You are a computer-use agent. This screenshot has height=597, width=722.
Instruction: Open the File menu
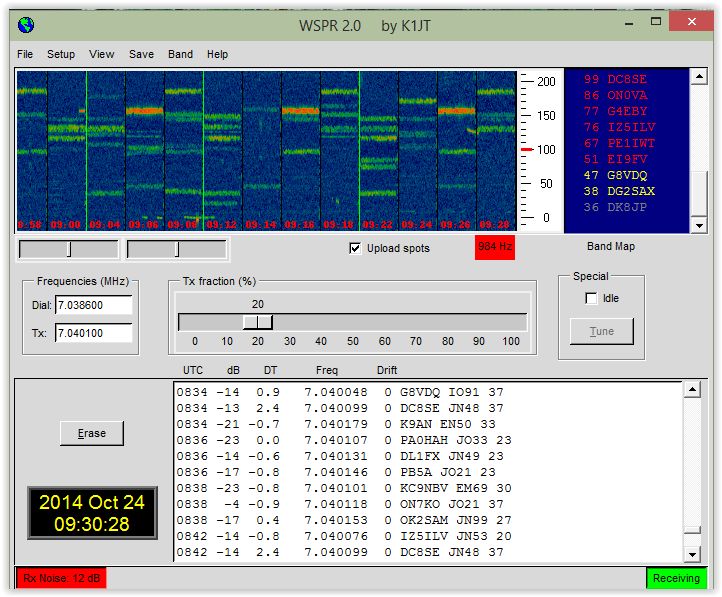tap(25, 54)
